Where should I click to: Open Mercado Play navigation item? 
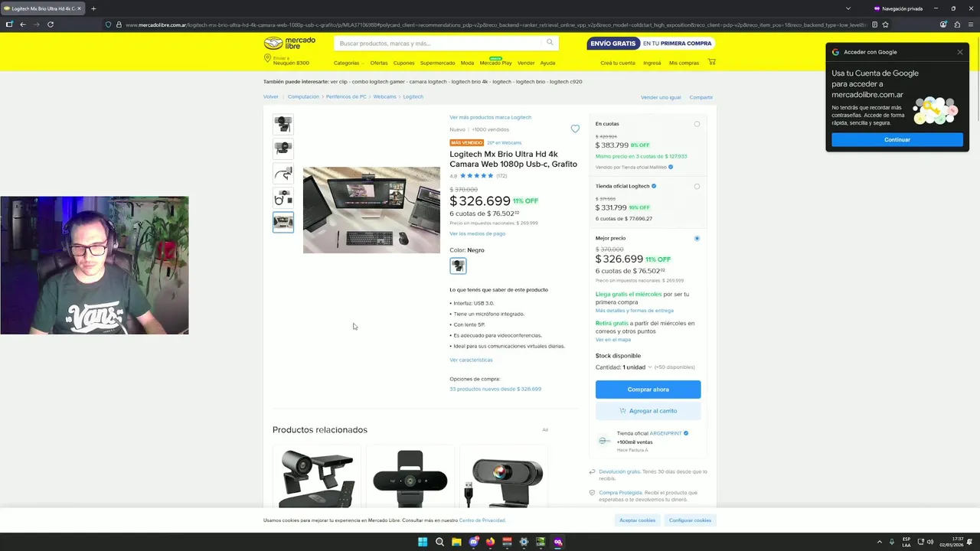pos(495,63)
